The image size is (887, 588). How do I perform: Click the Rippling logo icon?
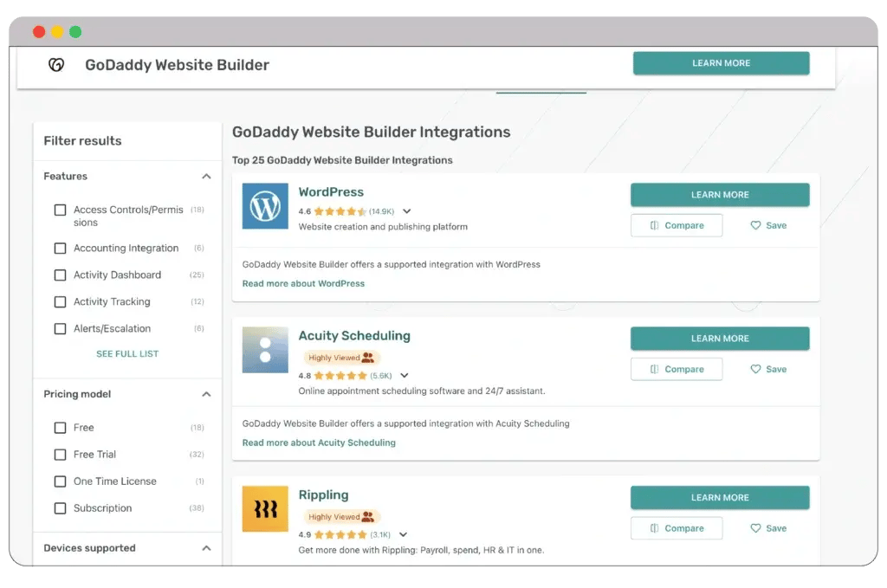(265, 509)
